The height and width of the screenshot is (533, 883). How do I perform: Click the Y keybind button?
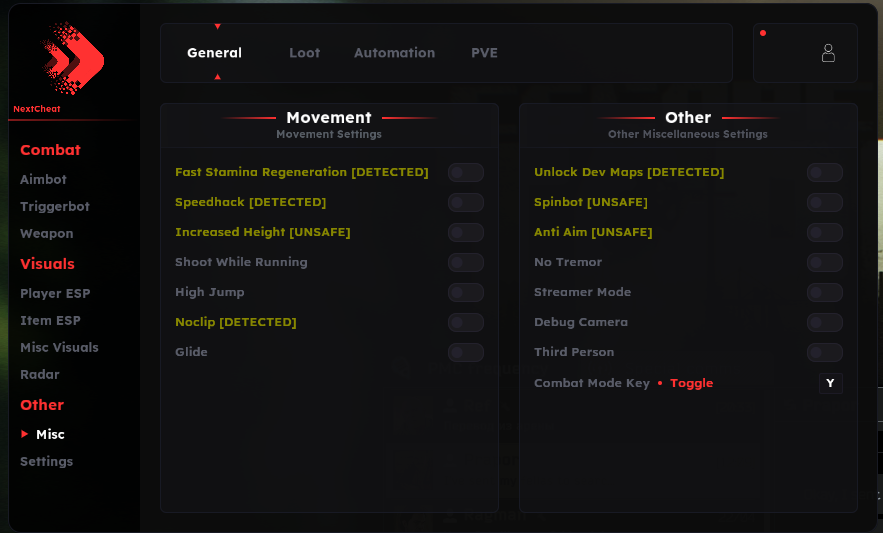coord(830,383)
